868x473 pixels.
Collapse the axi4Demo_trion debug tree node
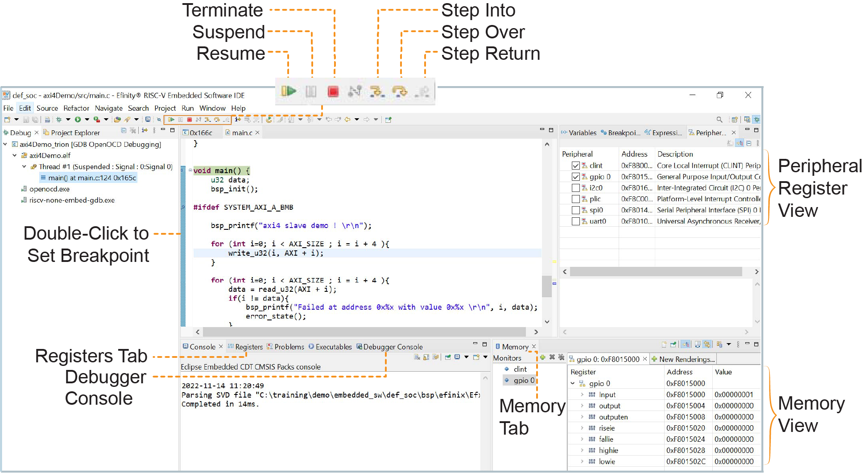pyautogui.click(x=5, y=144)
